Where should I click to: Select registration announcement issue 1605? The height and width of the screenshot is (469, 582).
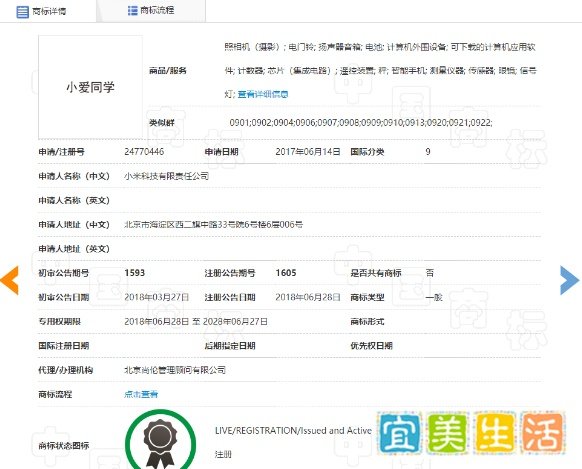[286, 273]
